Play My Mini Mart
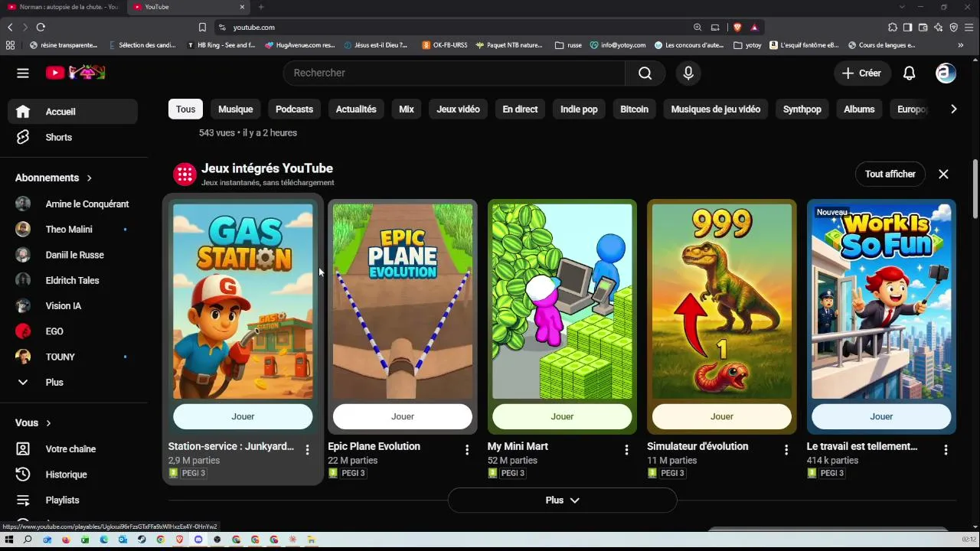 click(562, 416)
